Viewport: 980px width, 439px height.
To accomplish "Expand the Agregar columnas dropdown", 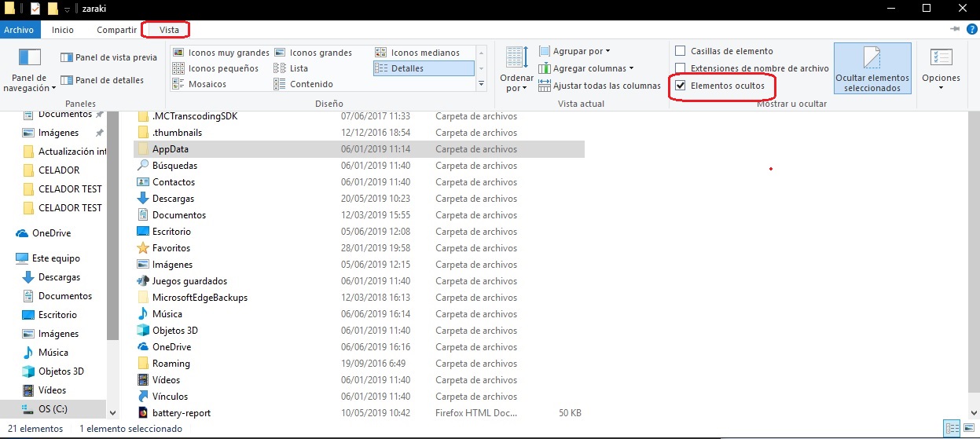I will (593, 68).
